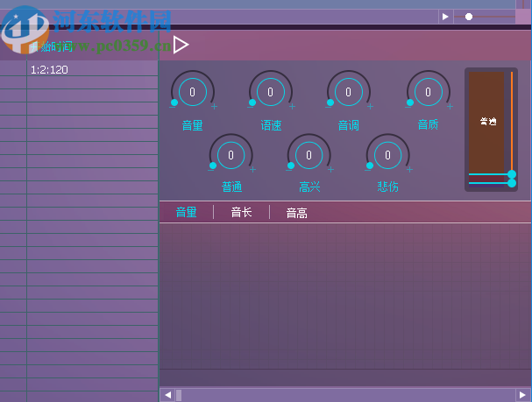Click the 普通 label under its knob
The width and height of the screenshot is (532, 402).
[231, 187]
